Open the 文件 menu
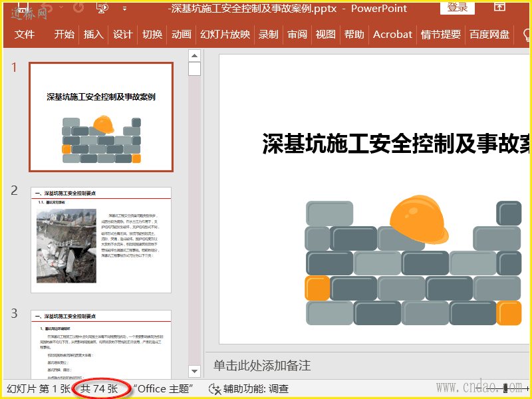532x399 pixels. click(x=25, y=35)
